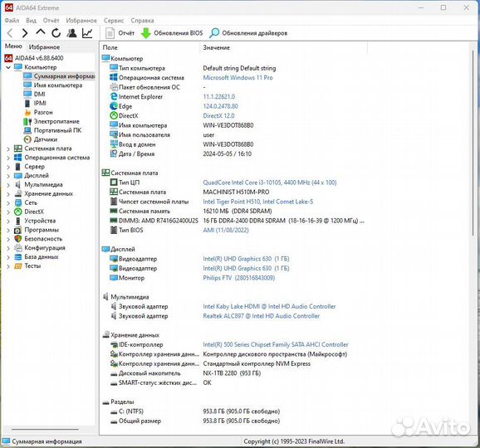This screenshot has width=480, height=448.
Task: Select Суммарная информация in the tree
Action: pyautogui.click(x=59, y=75)
